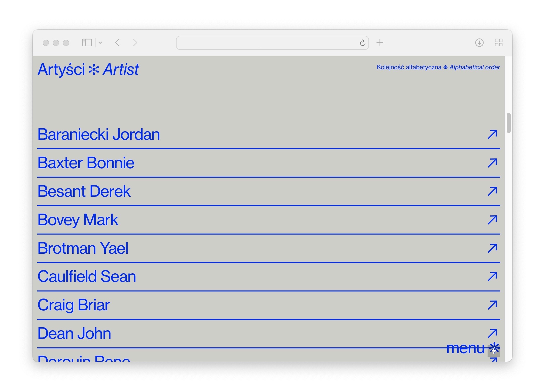The height and width of the screenshot is (392, 547).
Task: Reload the page with the refresh icon
Action: [x=362, y=43]
